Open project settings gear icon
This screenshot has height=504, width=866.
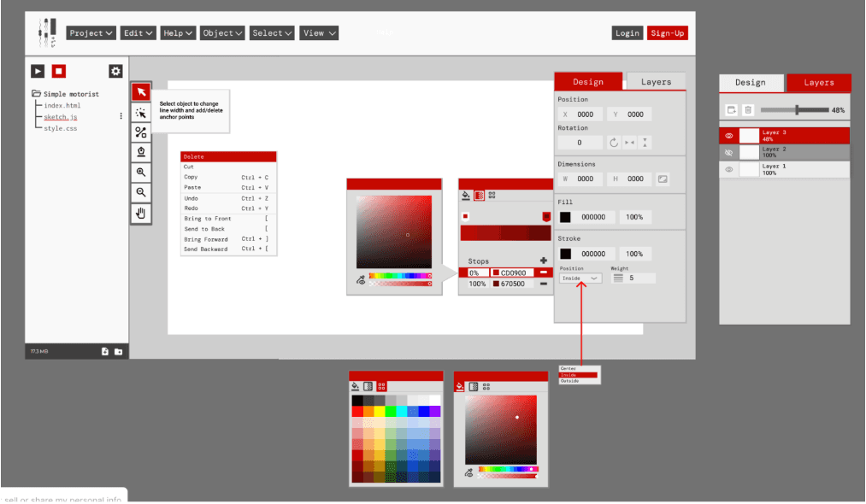(115, 71)
